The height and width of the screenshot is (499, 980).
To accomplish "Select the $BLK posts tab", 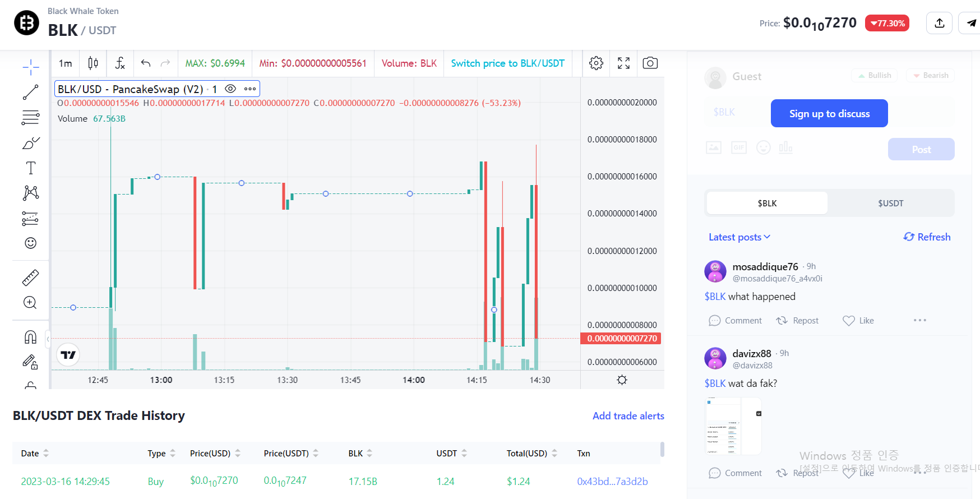I will 767,203.
